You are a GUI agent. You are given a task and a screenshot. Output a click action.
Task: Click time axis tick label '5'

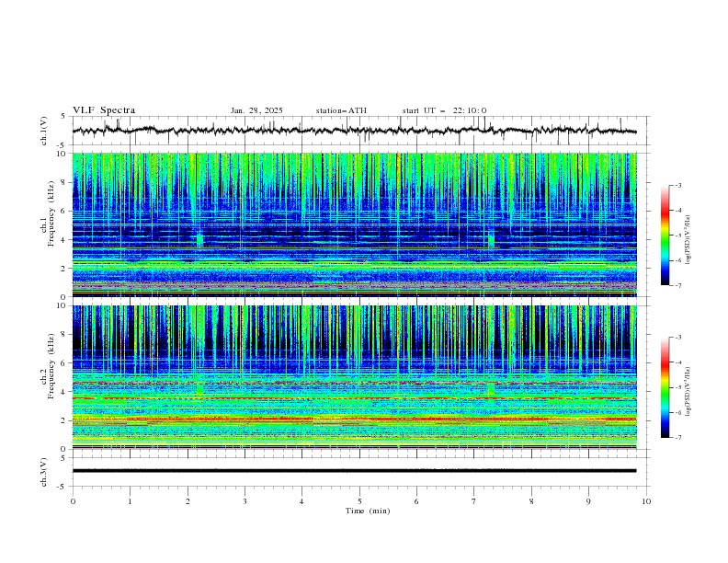click(359, 501)
